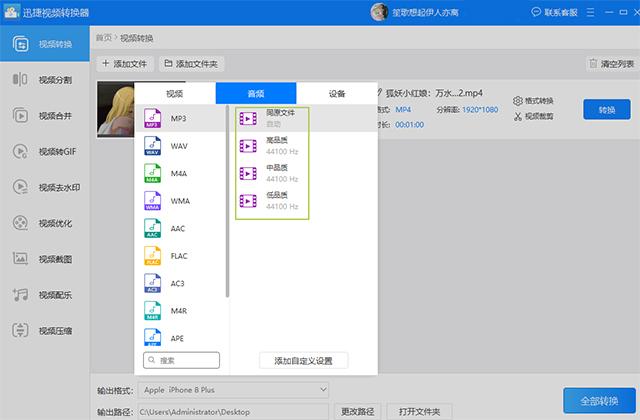Image resolution: width=640 pixels, height=420 pixels.
Task: Open 视频转GIF in the sidebar
Action: tap(44, 151)
